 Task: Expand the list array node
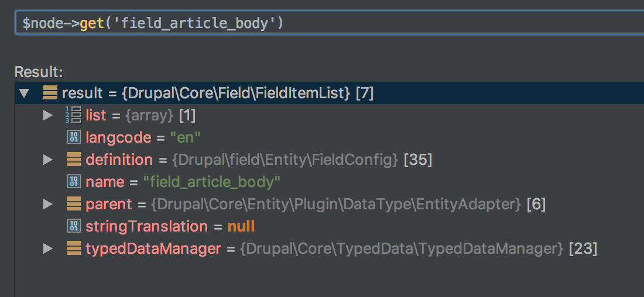tap(48, 116)
